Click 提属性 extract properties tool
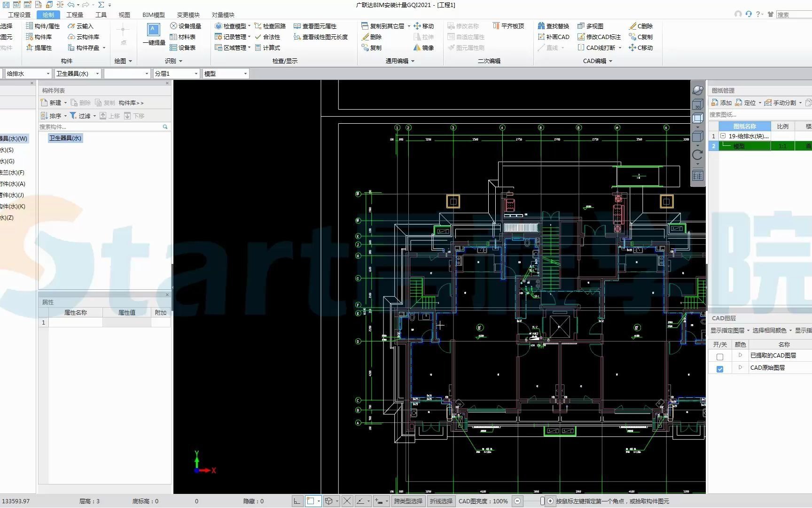 click(39, 48)
